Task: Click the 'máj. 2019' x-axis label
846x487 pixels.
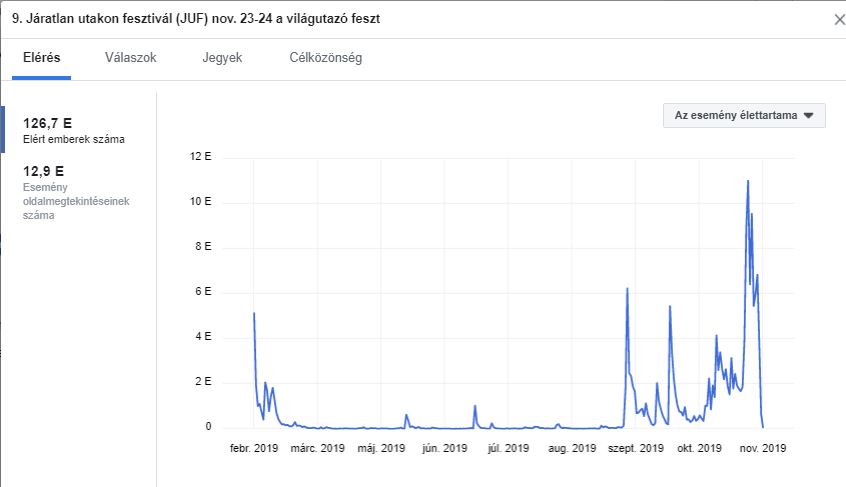Action: [x=381, y=448]
